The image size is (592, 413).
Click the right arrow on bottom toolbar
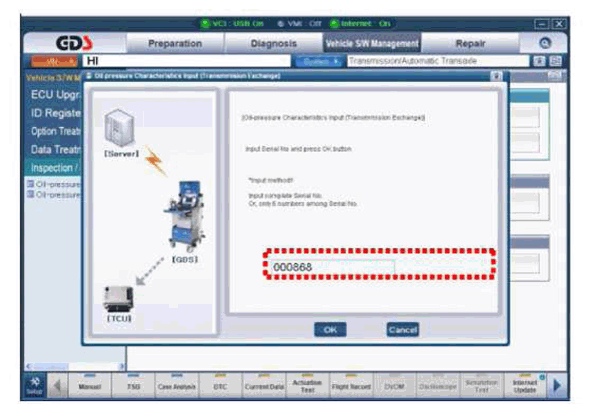tap(557, 386)
